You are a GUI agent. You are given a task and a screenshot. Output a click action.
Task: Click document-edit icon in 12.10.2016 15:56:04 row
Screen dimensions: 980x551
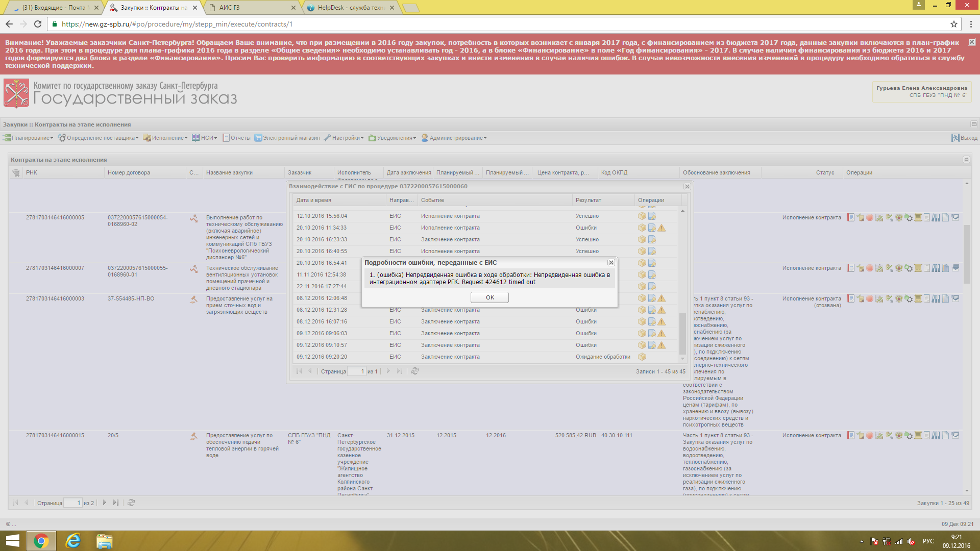tap(652, 216)
